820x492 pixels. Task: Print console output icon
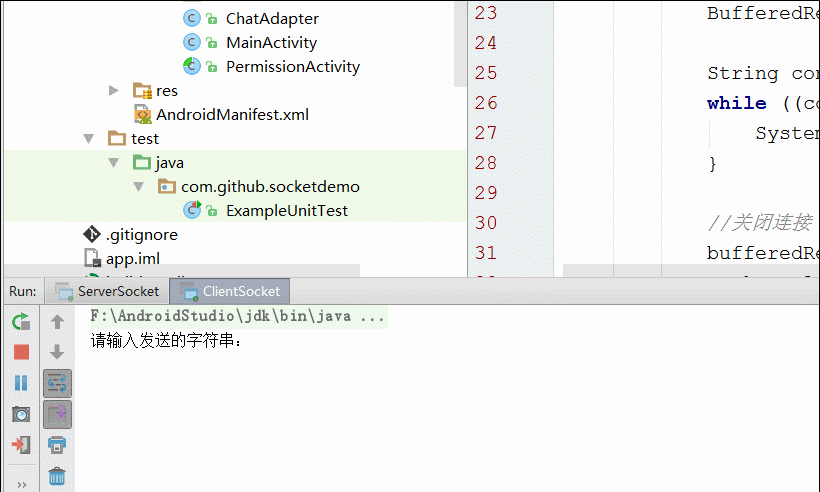click(57, 445)
